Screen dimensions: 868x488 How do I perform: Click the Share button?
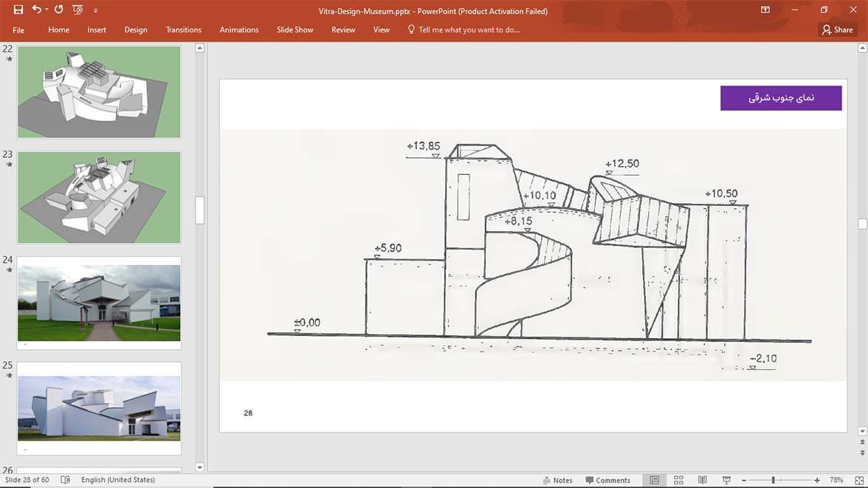pos(837,30)
